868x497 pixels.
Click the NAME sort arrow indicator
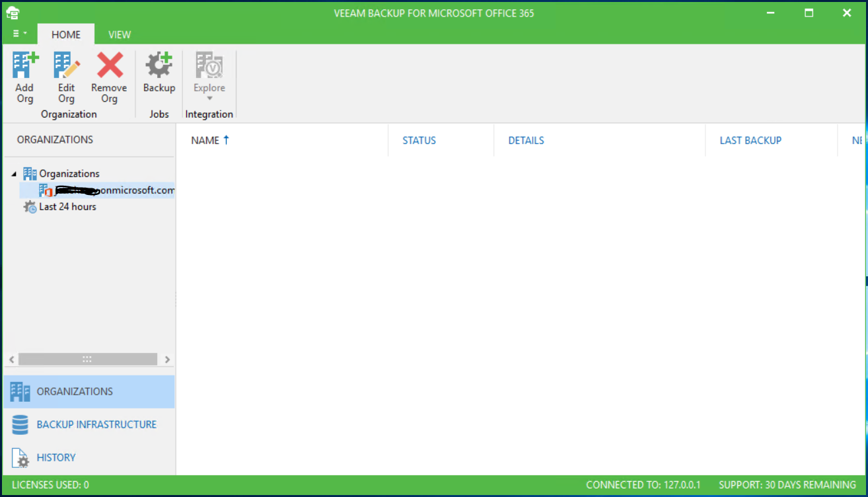tap(226, 139)
